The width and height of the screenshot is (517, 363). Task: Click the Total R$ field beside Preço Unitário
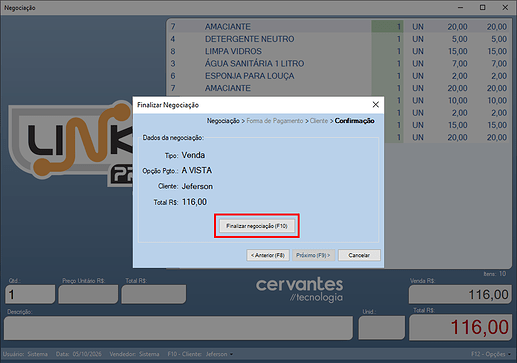pos(154,294)
